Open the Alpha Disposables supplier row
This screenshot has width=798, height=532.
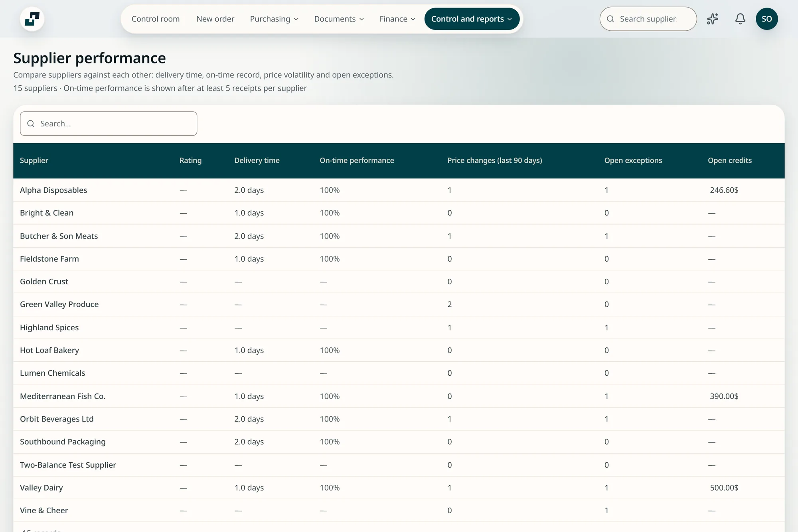click(399, 190)
